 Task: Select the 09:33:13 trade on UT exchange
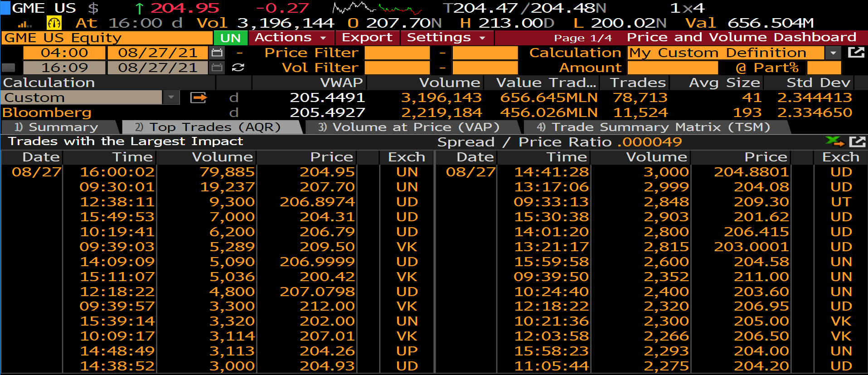point(651,202)
